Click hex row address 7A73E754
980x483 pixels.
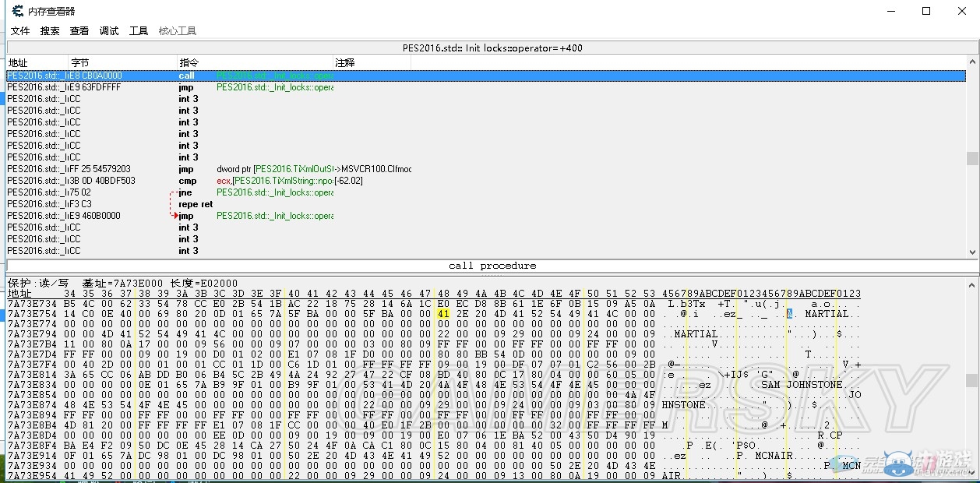[31, 314]
